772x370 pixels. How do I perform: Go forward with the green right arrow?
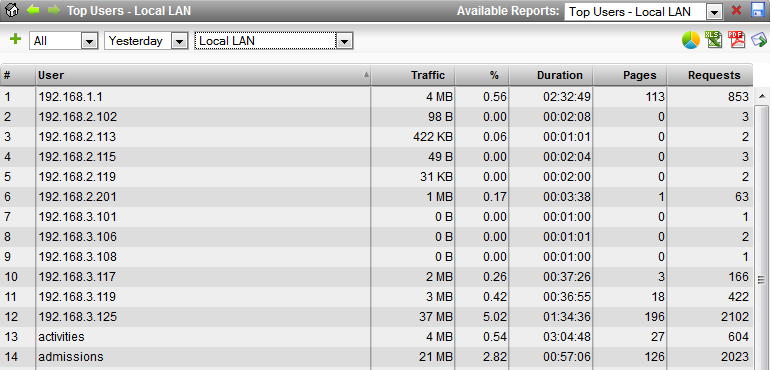point(54,9)
